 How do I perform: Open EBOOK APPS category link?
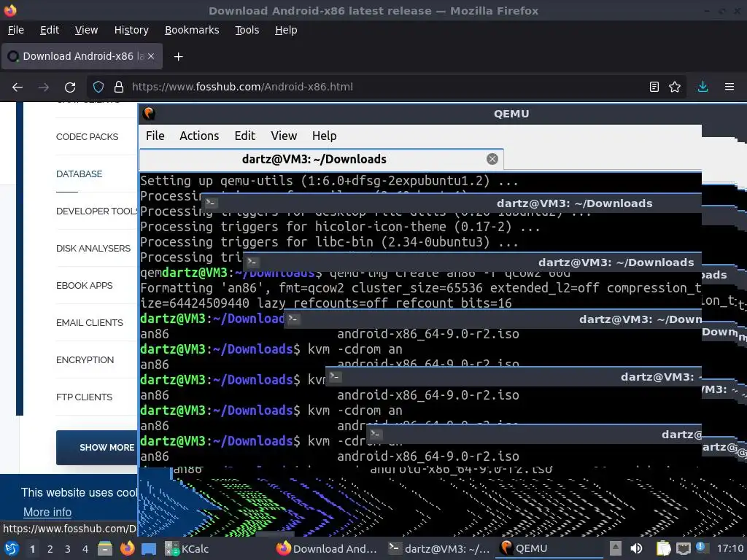point(85,285)
